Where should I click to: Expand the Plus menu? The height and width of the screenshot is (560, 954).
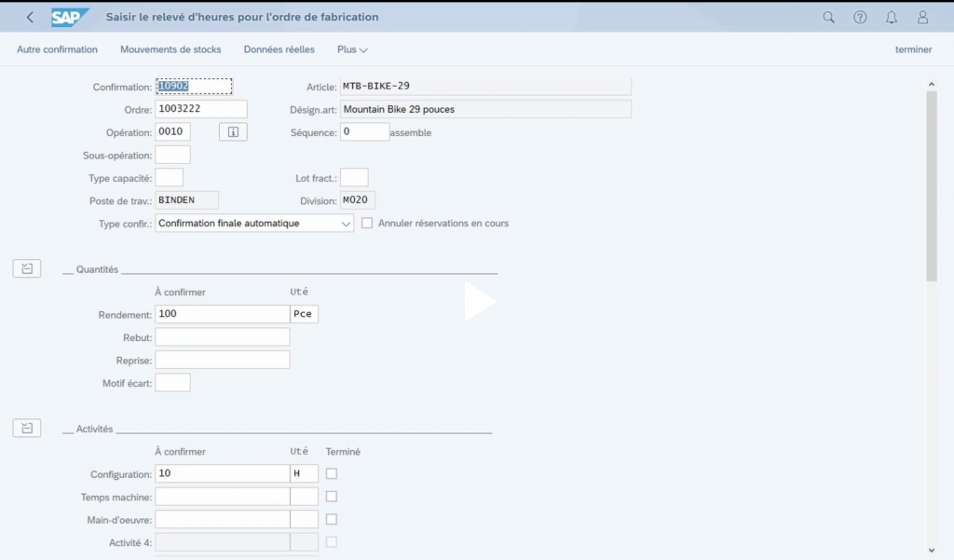click(x=352, y=49)
